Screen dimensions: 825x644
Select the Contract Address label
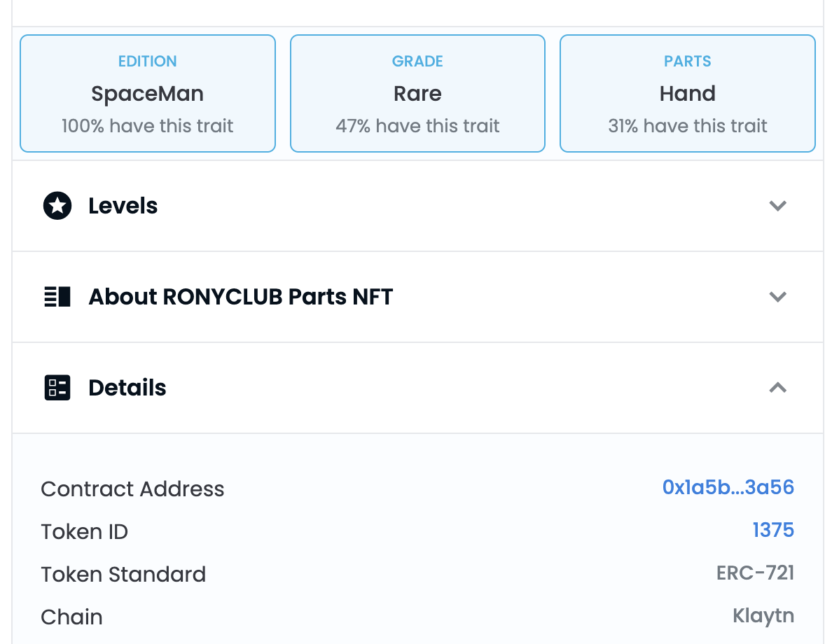(x=132, y=489)
